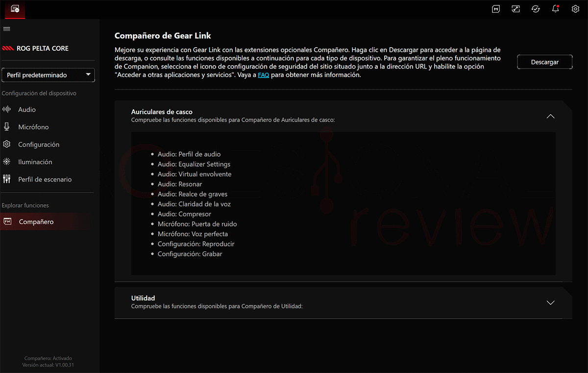The height and width of the screenshot is (373, 588).
Task: Click 'Versión actual: V1.00.31' text
Action: tap(48, 365)
